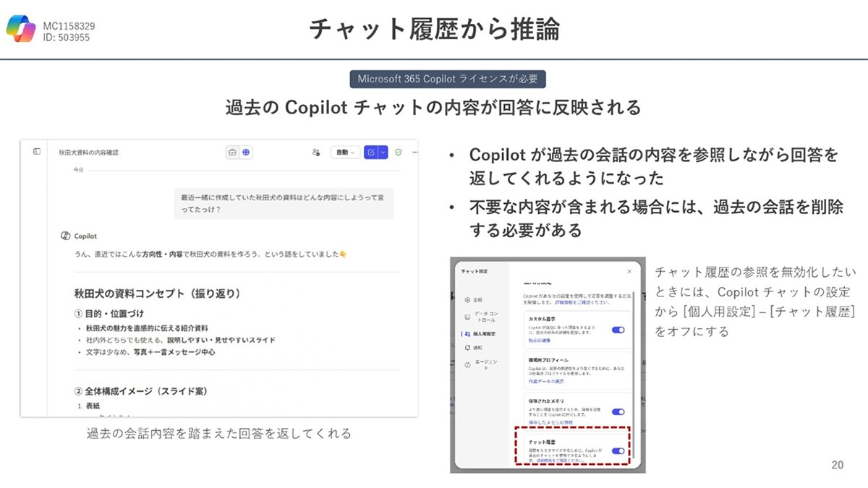Click the add people icon in chat header
The image size is (868, 488).
click(315, 153)
